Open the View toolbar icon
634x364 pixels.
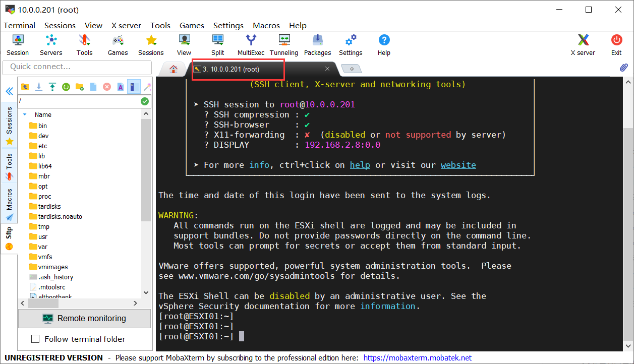pos(184,45)
